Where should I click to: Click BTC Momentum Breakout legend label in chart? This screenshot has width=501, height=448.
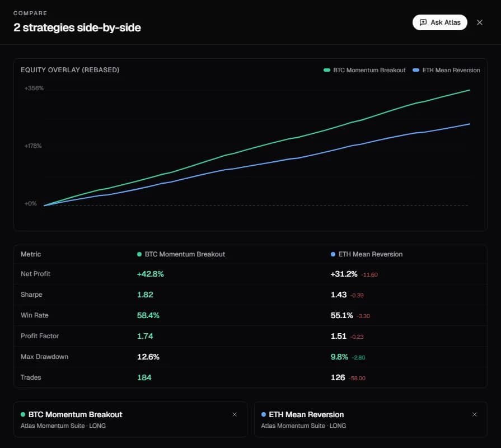coord(369,70)
